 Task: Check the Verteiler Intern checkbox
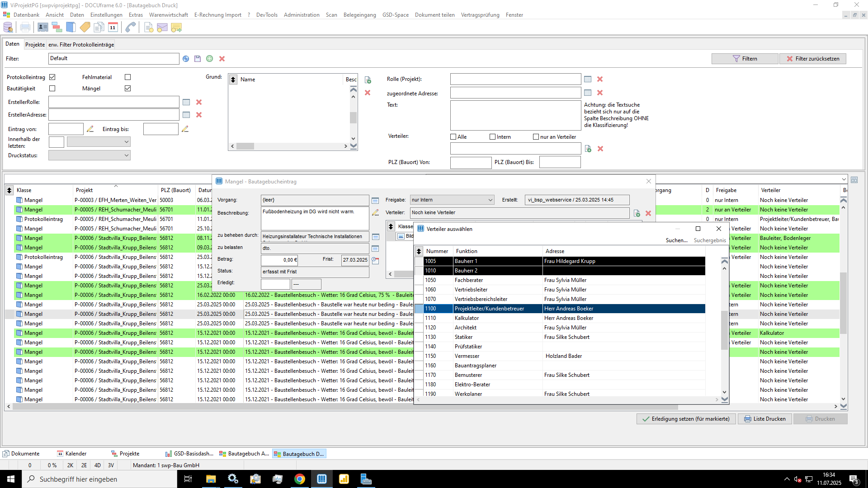[493, 137]
